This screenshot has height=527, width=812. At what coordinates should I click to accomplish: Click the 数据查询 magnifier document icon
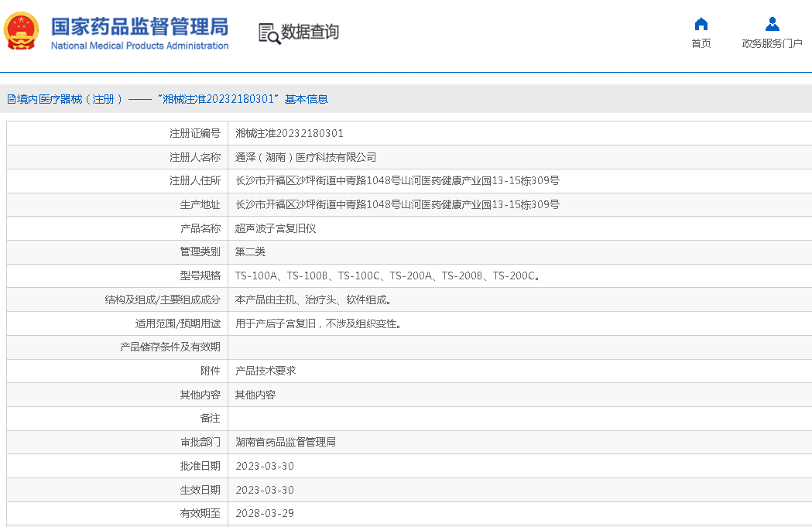(269, 33)
